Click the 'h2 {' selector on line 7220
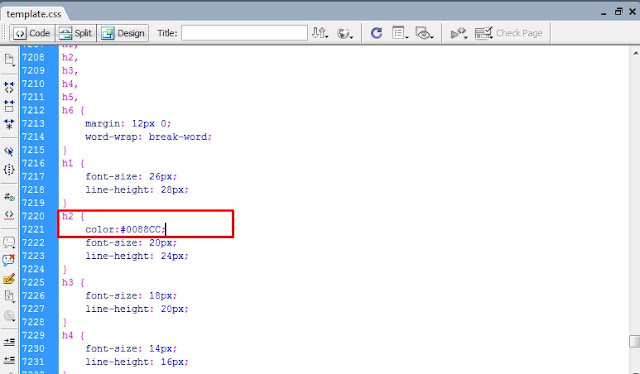 click(x=73, y=216)
